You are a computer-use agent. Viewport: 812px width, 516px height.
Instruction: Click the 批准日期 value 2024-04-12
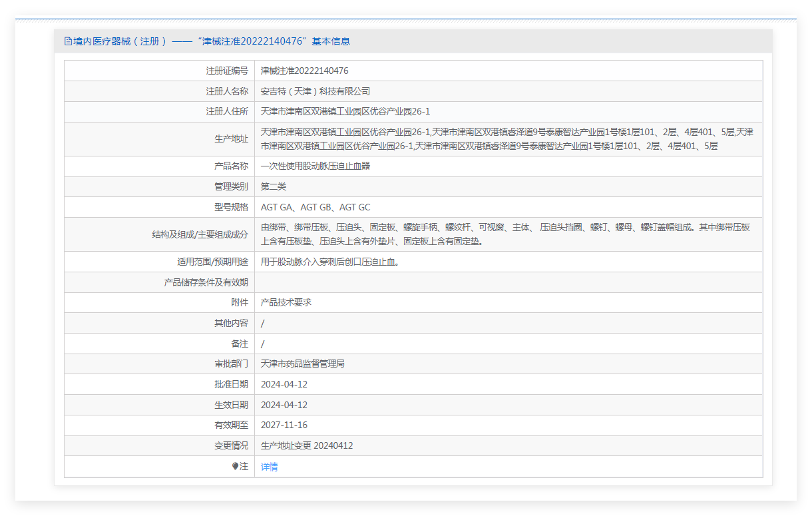[x=284, y=384]
